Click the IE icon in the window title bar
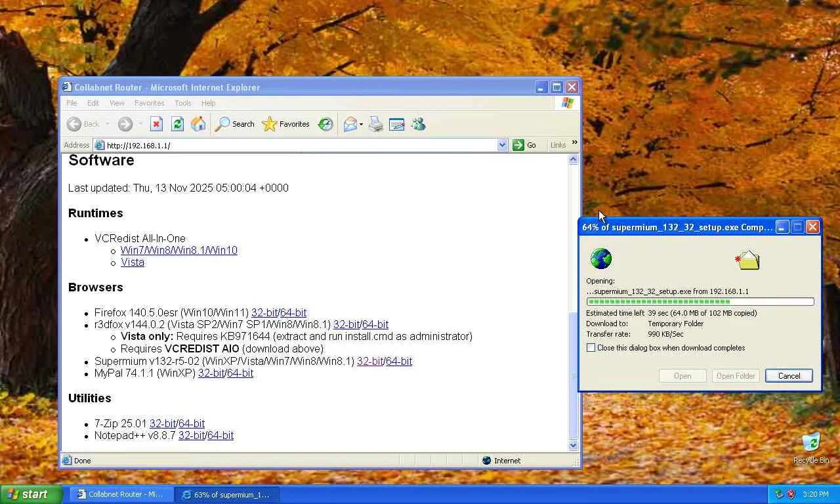This screenshot has height=504, width=840. (x=67, y=87)
